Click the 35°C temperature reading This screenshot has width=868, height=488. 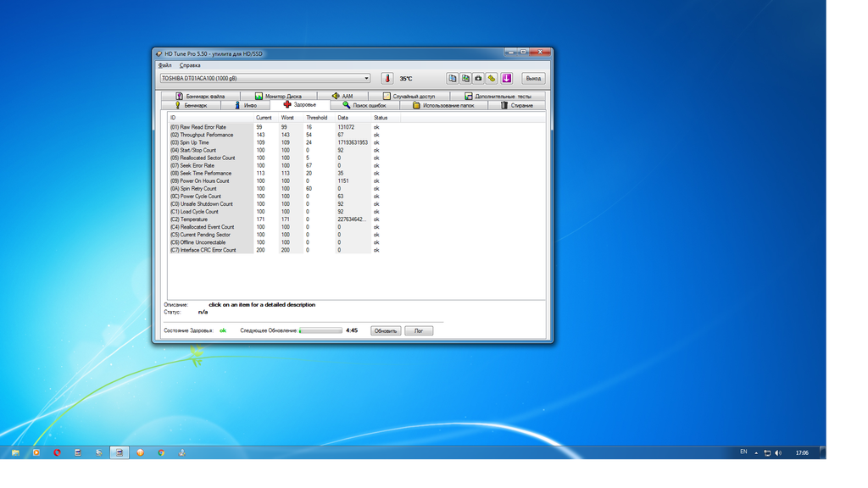tap(406, 79)
